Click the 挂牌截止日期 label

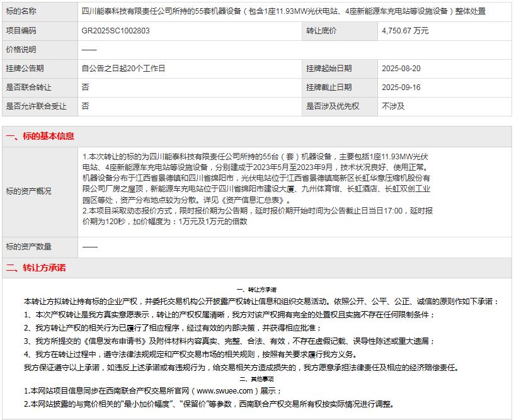tap(329, 88)
